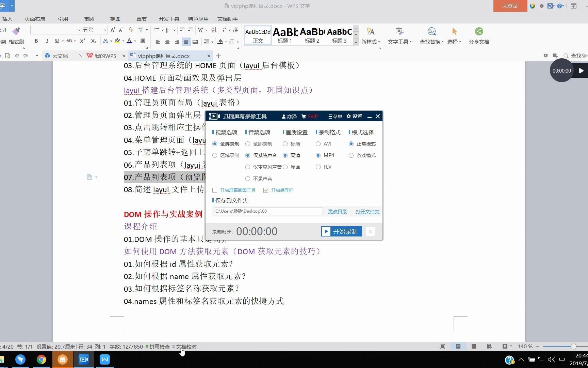
Task: Clear formatting with the eraser icon
Action: (x=131, y=30)
